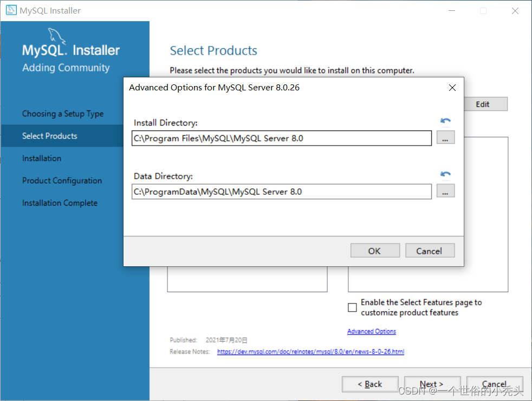Select Choosing a Setup Type step
This screenshot has height=401, width=532.
(x=63, y=114)
